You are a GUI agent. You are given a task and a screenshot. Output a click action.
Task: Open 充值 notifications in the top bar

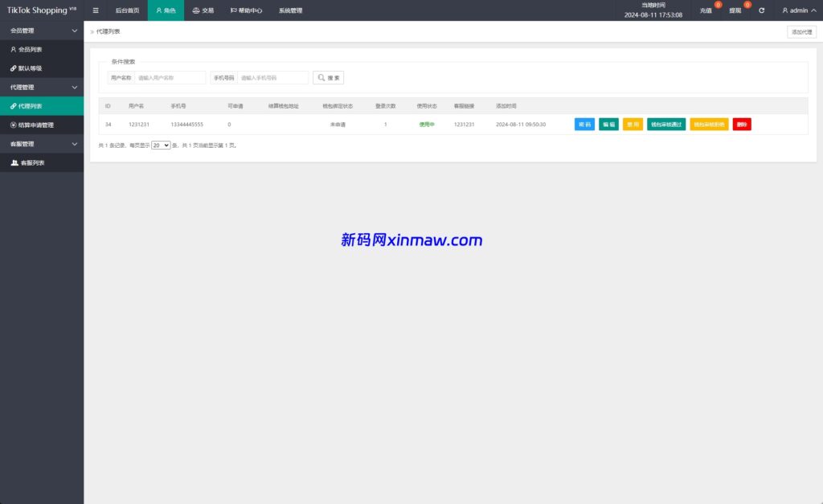click(706, 10)
